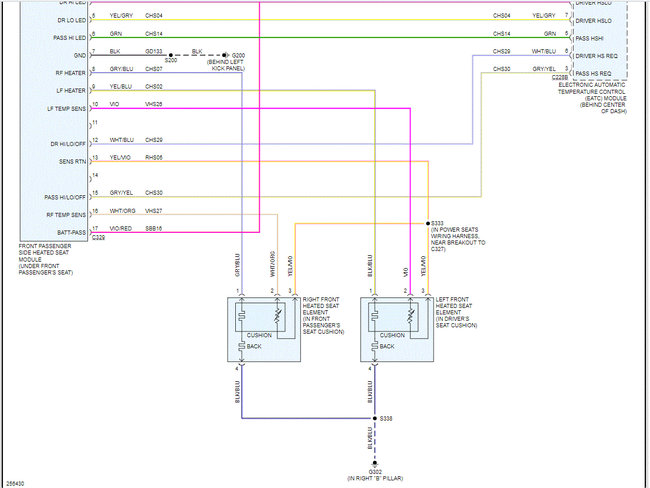Click the horizontal YEL/VIO label at pin 13

[120, 158]
